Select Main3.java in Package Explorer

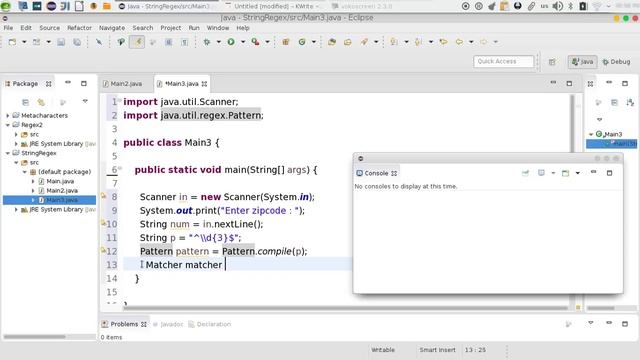(x=62, y=200)
